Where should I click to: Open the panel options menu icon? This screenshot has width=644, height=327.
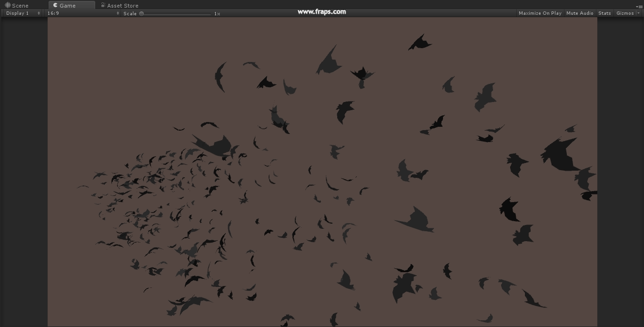click(639, 6)
